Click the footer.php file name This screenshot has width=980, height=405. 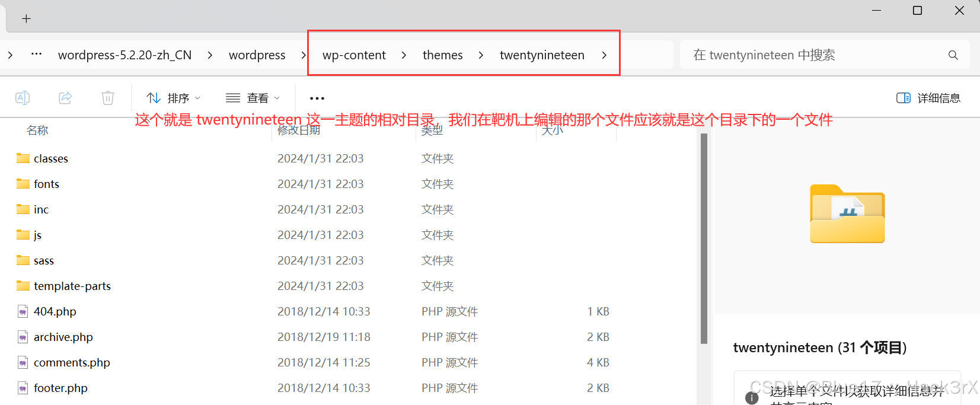click(60, 388)
